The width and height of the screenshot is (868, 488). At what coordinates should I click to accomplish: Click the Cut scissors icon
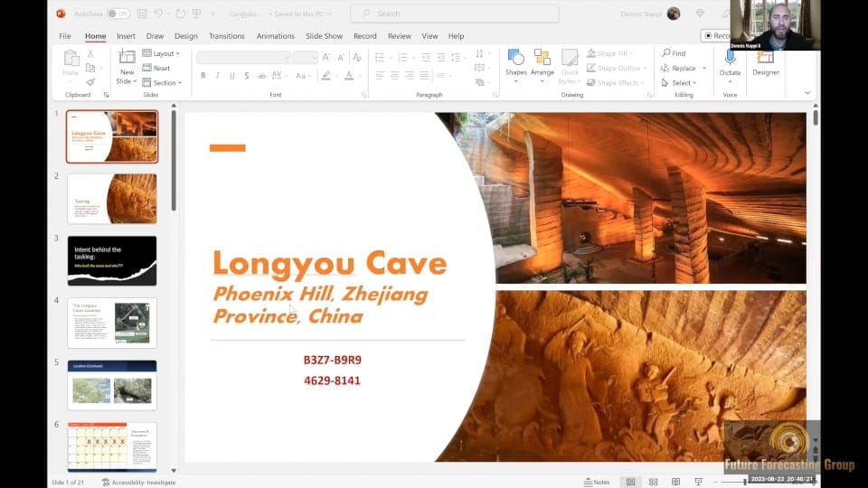tap(90, 53)
